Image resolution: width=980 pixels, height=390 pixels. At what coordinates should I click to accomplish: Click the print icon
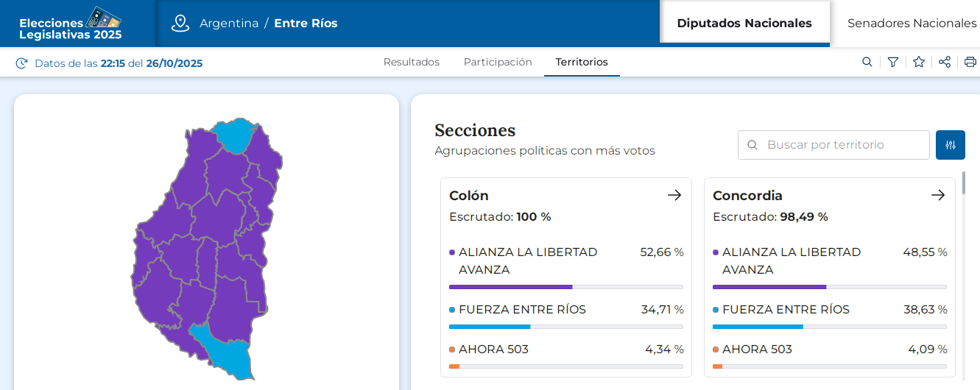click(x=970, y=62)
